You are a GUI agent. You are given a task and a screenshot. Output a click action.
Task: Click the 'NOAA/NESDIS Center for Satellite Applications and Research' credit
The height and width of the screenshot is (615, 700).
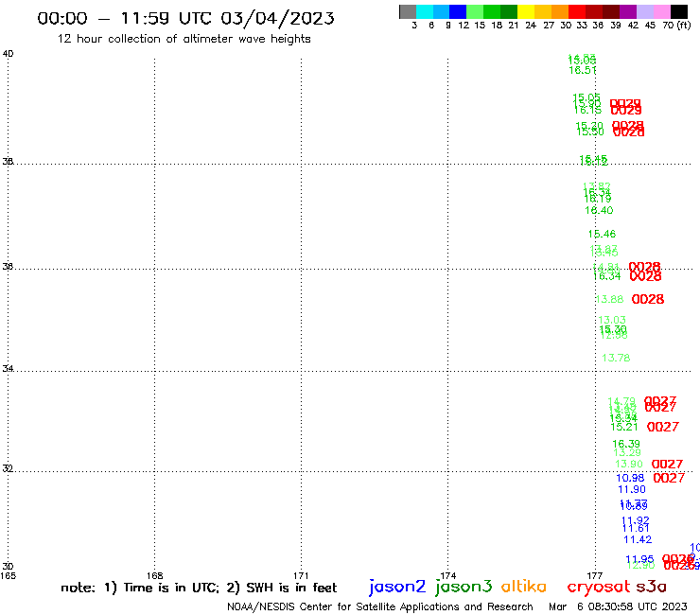click(x=380, y=606)
